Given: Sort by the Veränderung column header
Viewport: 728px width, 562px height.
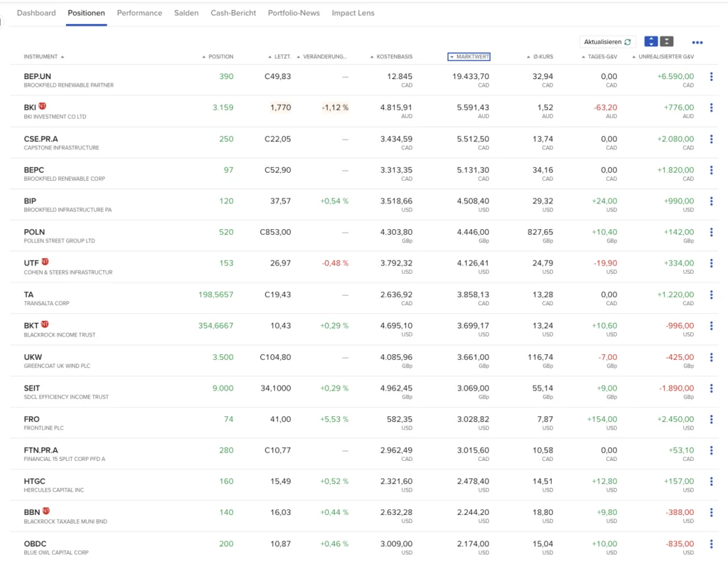Looking at the screenshot, I should [x=322, y=57].
